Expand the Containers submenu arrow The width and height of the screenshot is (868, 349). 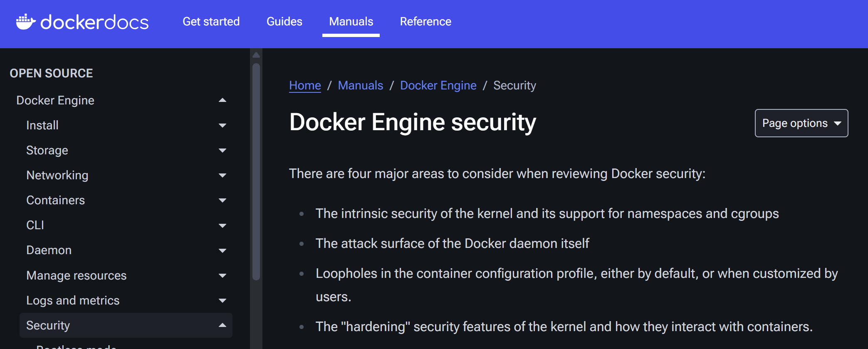click(223, 200)
